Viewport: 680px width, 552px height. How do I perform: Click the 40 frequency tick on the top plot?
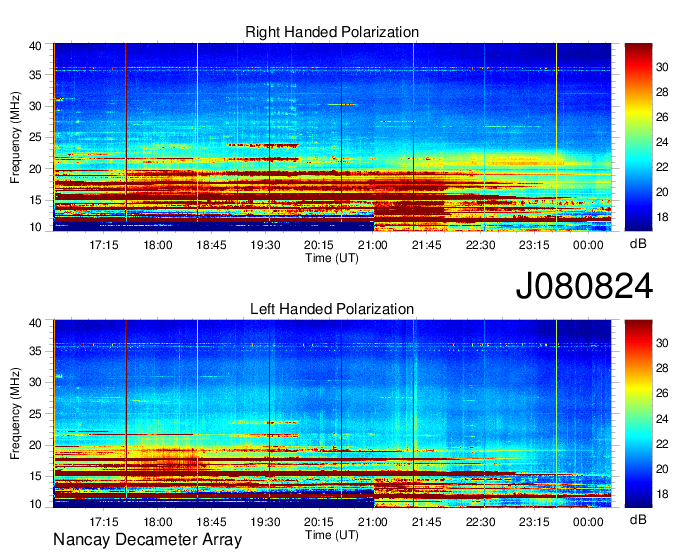36,46
